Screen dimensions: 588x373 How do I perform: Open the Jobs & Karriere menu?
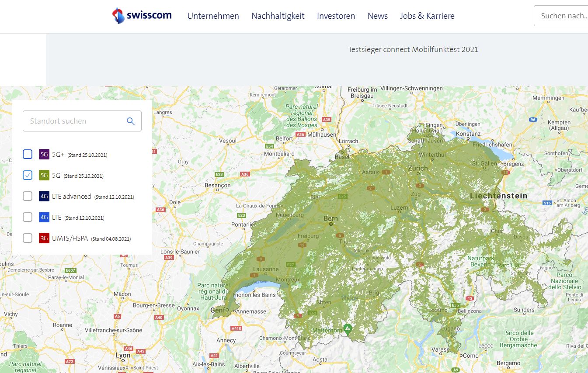click(427, 16)
